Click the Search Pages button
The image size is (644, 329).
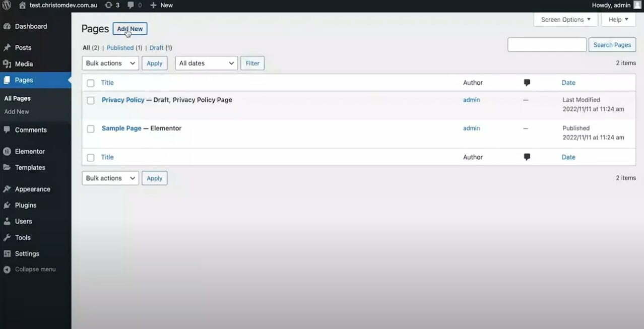coord(612,45)
